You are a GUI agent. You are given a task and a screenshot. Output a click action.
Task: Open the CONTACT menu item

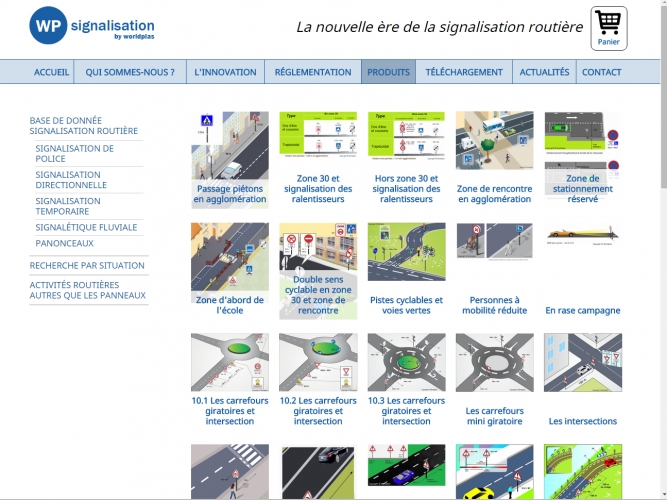point(601,72)
